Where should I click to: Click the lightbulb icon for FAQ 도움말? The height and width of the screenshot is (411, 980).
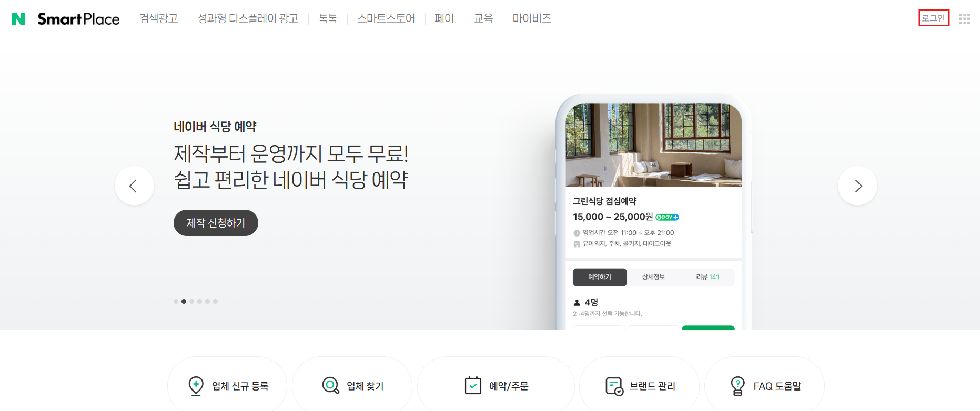click(x=737, y=386)
